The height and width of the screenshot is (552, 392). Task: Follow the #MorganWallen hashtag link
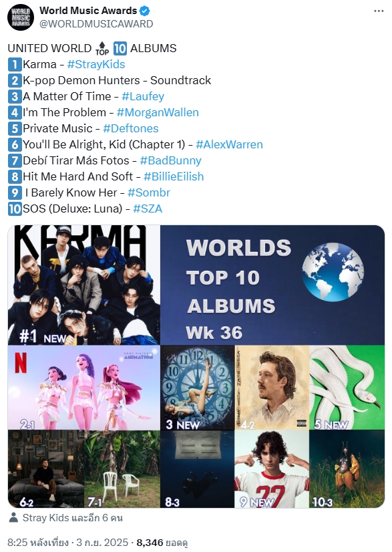click(158, 112)
